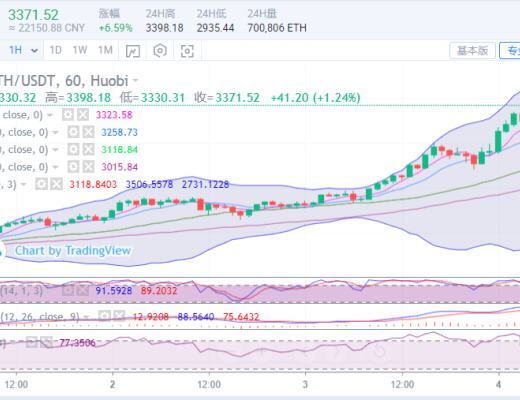Open the Chart by TradingView link
Image resolution: width=520 pixels, height=400 pixels.
[x=73, y=251]
